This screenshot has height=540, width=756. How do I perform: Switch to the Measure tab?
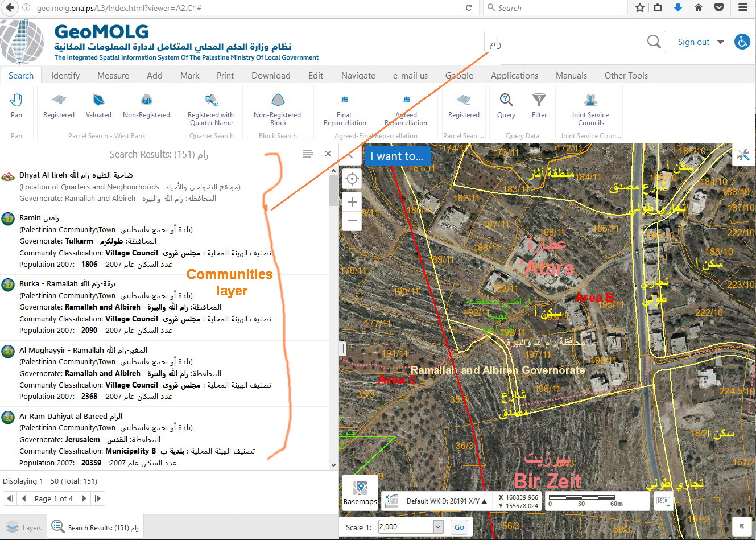(x=113, y=75)
